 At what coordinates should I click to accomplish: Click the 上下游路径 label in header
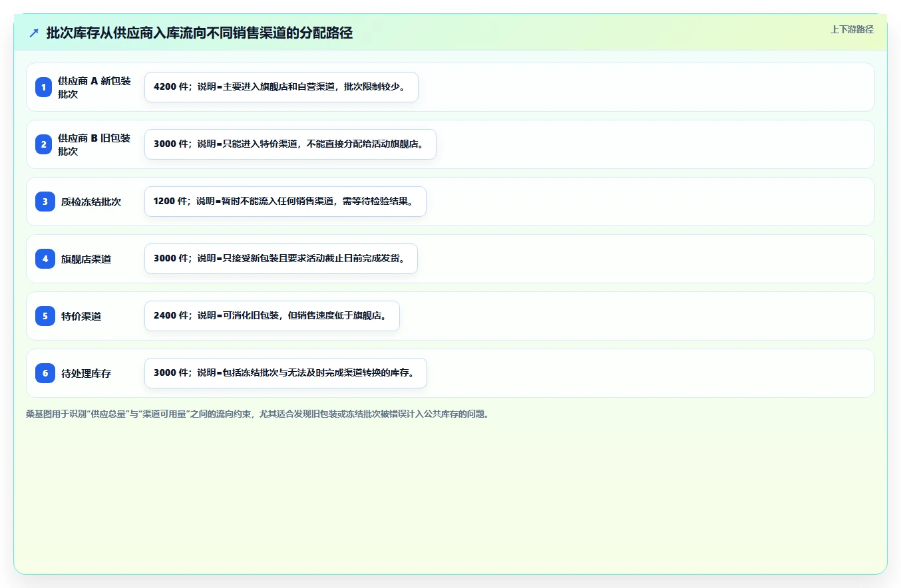(x=852, y=29)
